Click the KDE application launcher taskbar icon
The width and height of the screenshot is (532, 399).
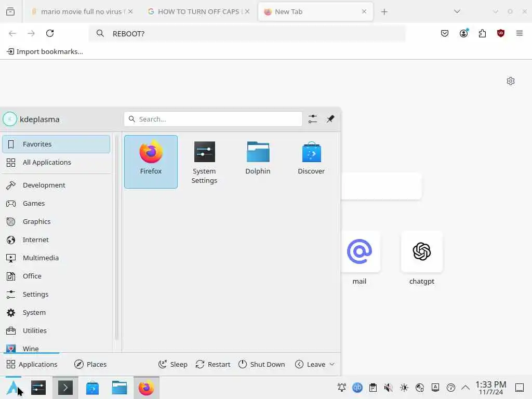(13, 388)
